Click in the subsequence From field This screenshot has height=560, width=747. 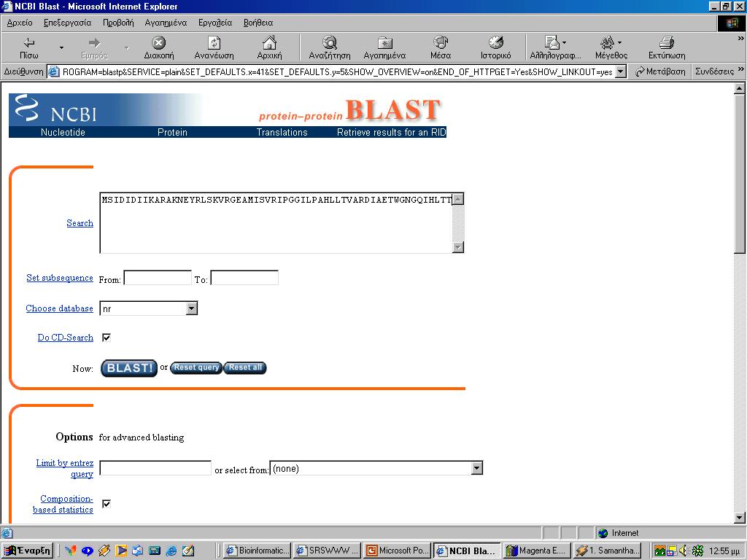[158, 278]
